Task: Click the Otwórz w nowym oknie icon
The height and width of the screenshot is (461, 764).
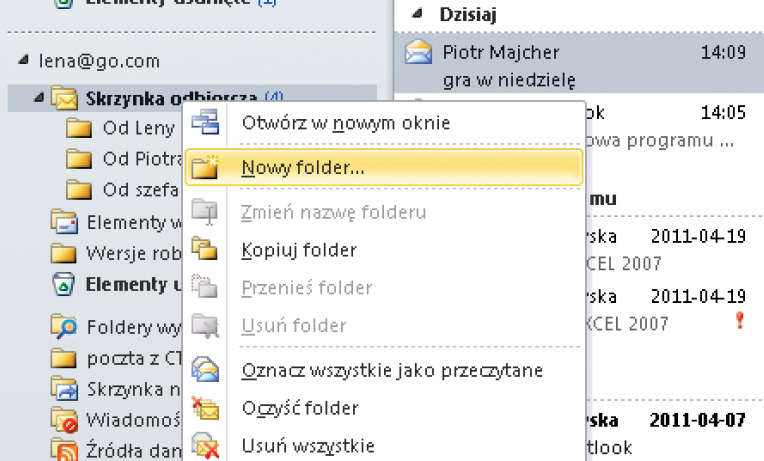Action: (x=205, y=123)
